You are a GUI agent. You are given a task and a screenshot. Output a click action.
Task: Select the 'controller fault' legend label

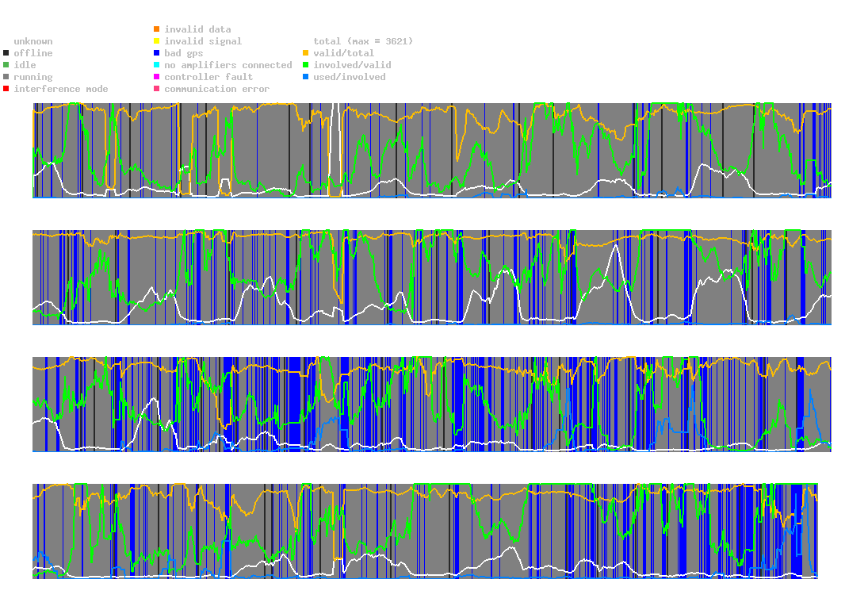coord(208,77)
